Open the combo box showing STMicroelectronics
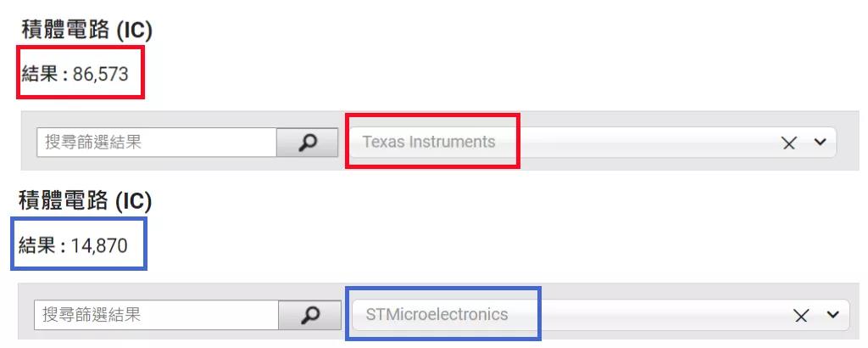Viewport: 868px width, 348px height. pos(601,315)
